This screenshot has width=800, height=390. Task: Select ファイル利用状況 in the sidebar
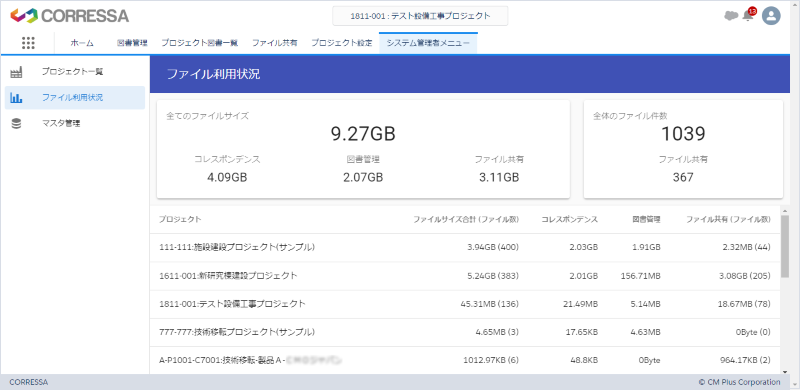pyautogui.click(x=75, y=98)
